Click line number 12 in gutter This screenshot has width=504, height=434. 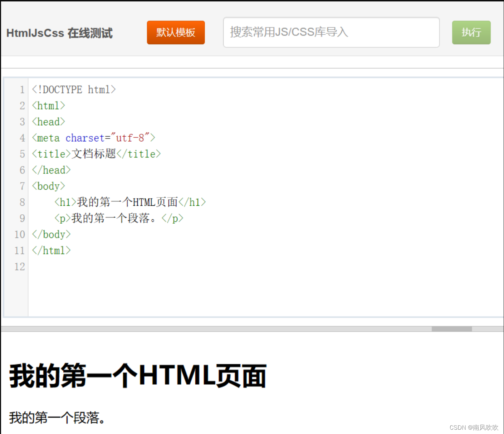pos(20,267)
